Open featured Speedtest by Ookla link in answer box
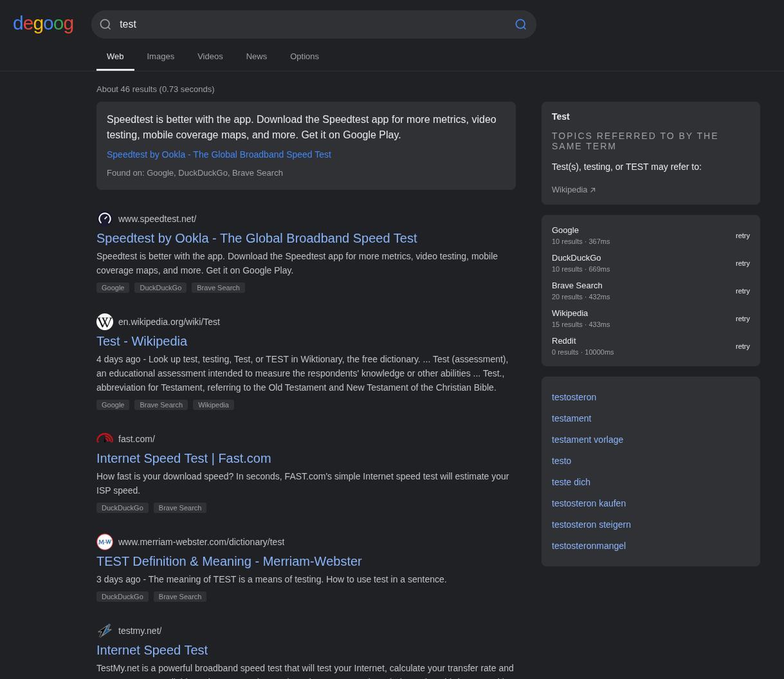Screen dimensions: 784x679 click(219, 154)
